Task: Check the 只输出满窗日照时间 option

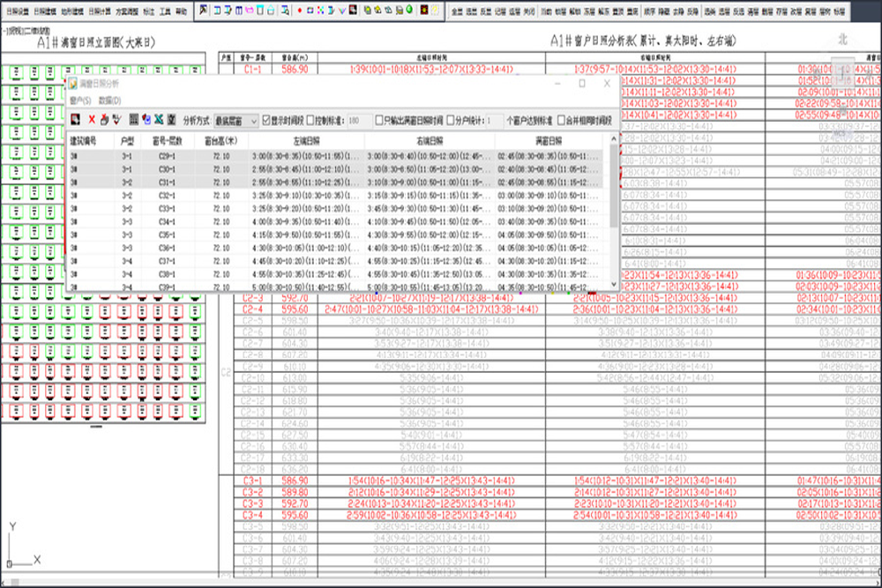Action: point(379,120)
